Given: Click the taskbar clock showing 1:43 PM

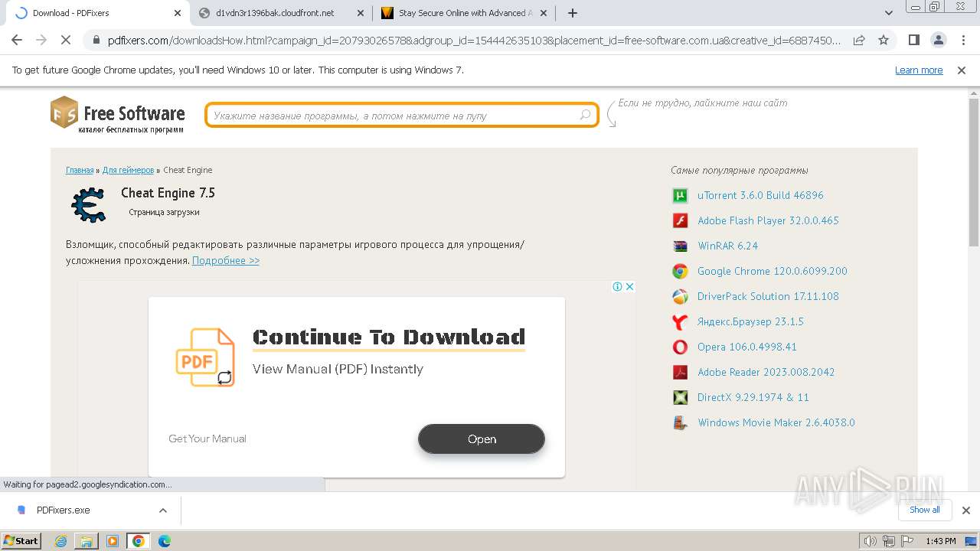Looking at the screenshot, I should click(x=941, y=541).
